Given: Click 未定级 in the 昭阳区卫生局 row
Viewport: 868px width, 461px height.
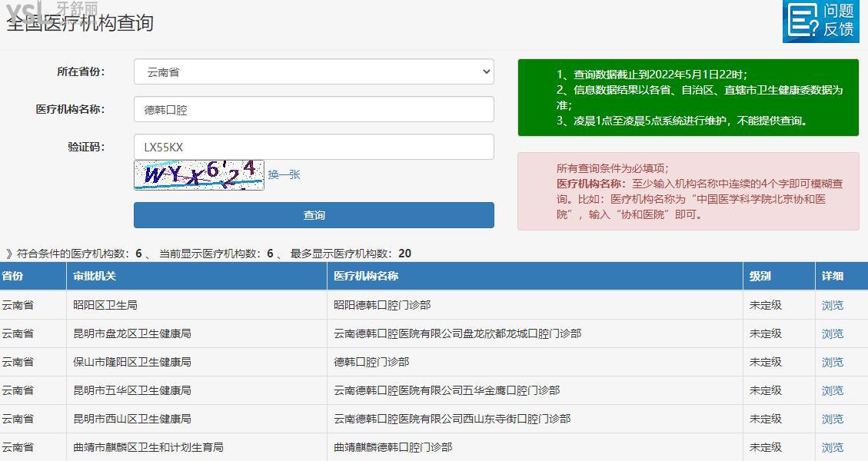Looking at the screenshot, I should (x=766, y=305).
